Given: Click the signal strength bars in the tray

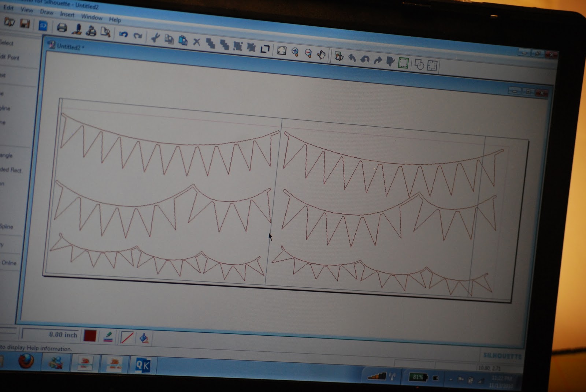Looking at the screenshot, I should pos(377,376).
